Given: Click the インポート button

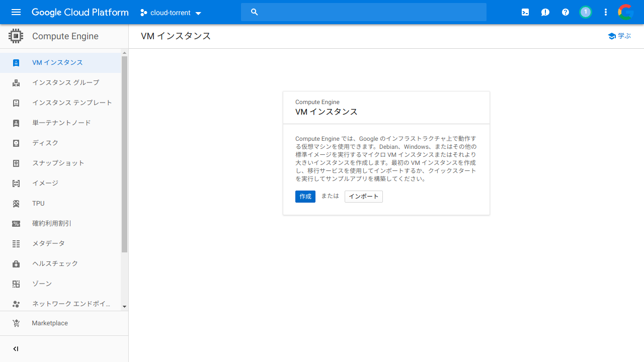Looking at the screenshot, I should (364, 197).
